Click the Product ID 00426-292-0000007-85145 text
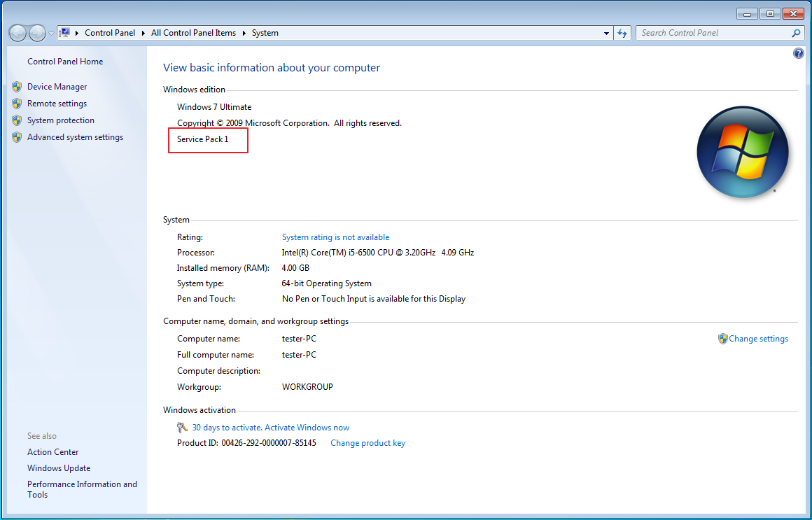Viewport: 812px width, 520px height. tap(246, 443)
